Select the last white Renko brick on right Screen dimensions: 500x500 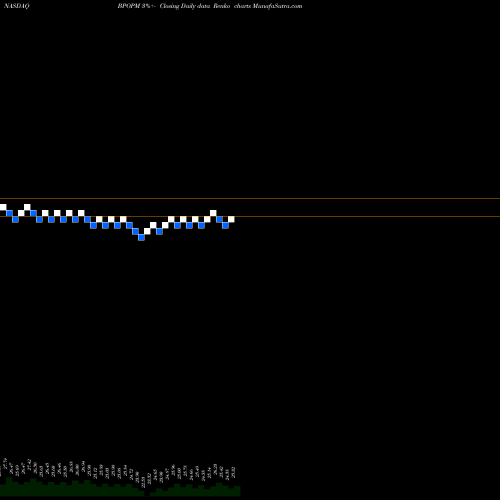231,219
